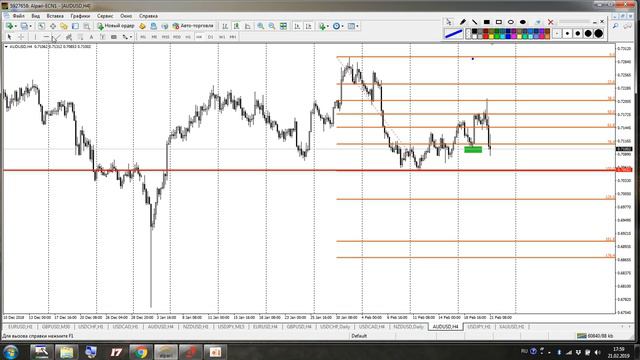Select the Equidistant Channel tool
Image resolution: width=640 pixels, height=360 pixels.
click(69, 37)
